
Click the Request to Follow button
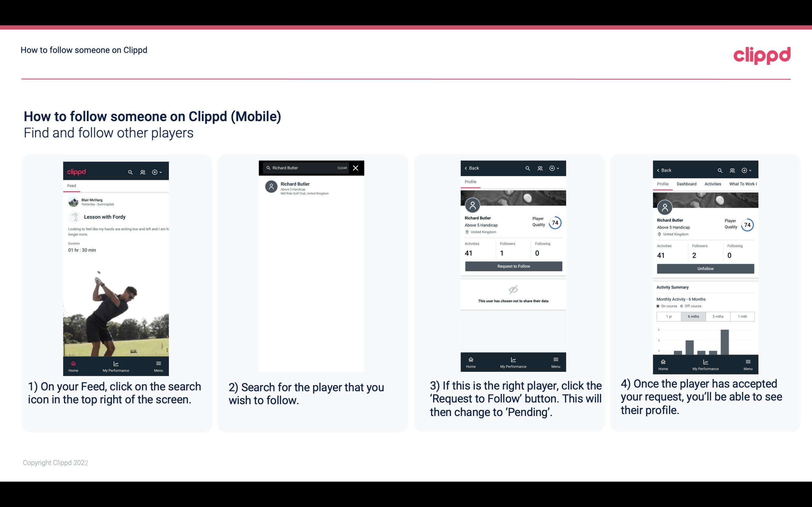(513, 266)
